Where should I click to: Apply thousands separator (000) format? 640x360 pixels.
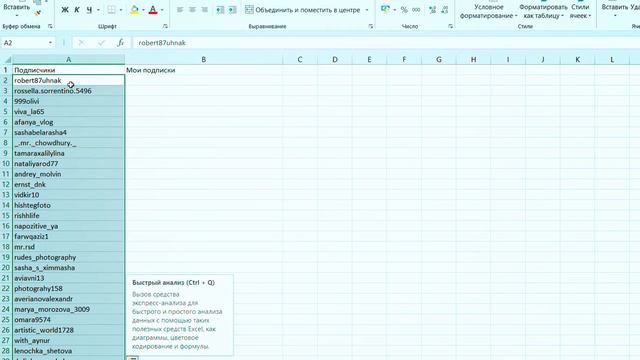(x=416, y=10)
